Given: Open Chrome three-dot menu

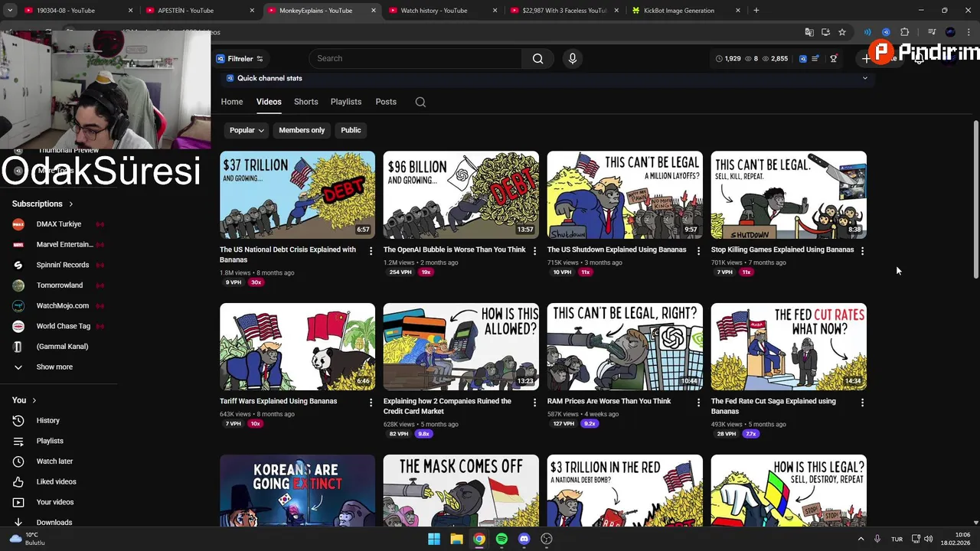Looking at the screenshot, I should [x=969, y=32].
